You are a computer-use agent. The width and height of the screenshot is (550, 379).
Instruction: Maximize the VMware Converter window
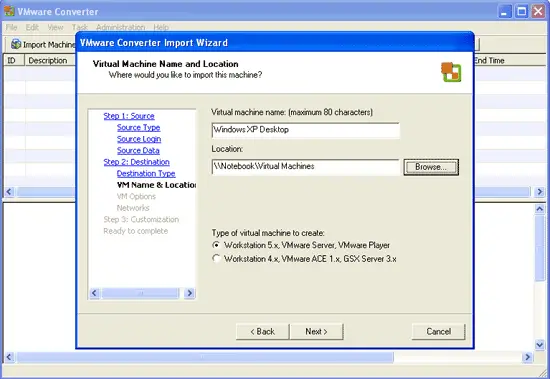[x=521, y=11]
